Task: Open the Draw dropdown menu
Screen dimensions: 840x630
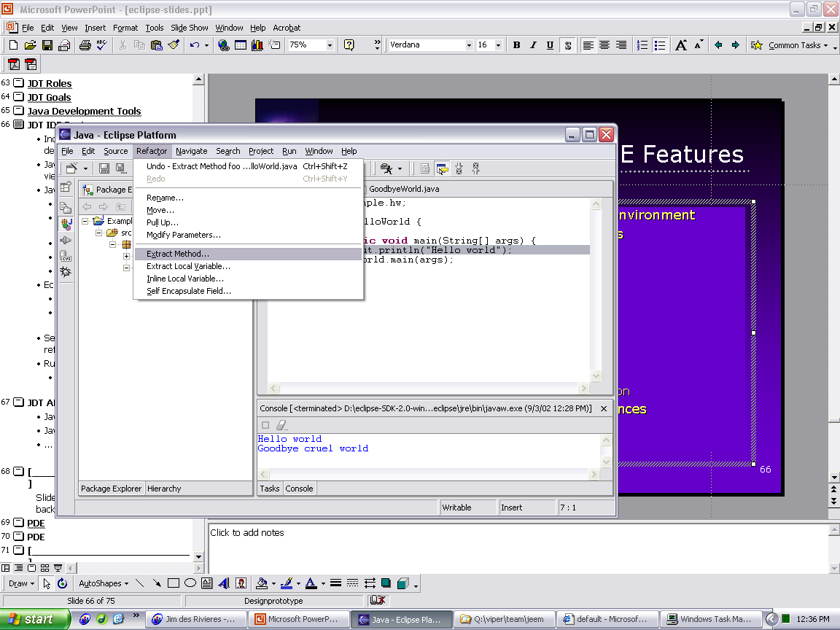Action: pos(21,583)
